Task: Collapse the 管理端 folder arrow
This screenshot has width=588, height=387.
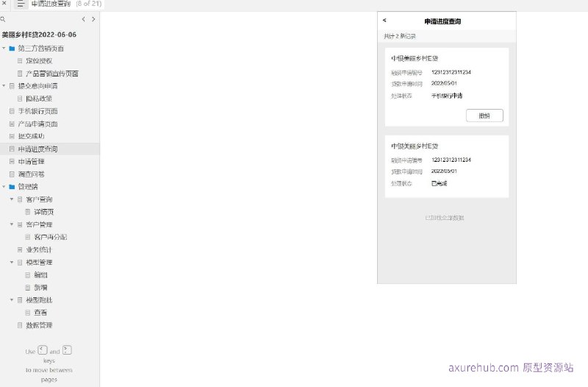Action: (x=4, y=186)
